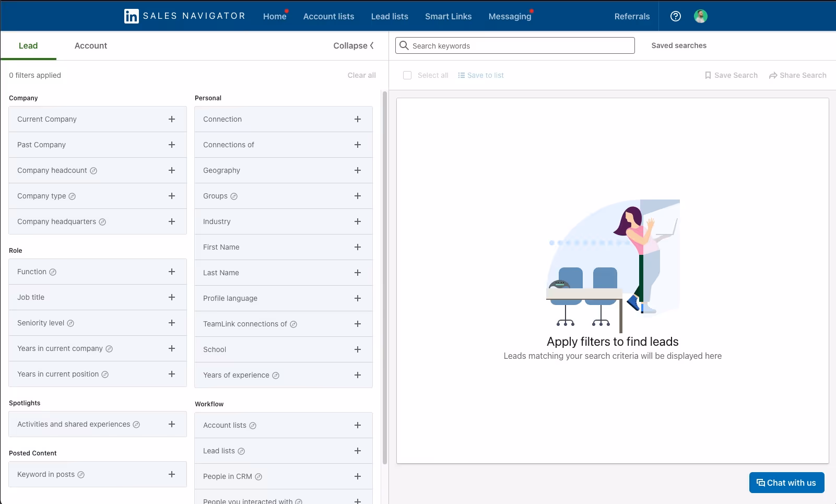Click the info icon by Years in current position

pyautogui.click(x=105, y=374)
